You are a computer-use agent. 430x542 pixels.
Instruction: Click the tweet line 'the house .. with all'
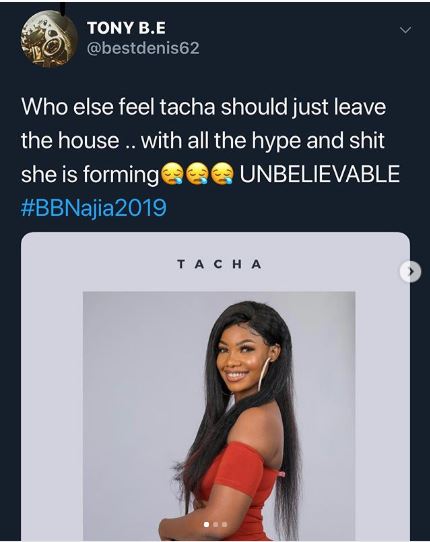click(203, 141)
